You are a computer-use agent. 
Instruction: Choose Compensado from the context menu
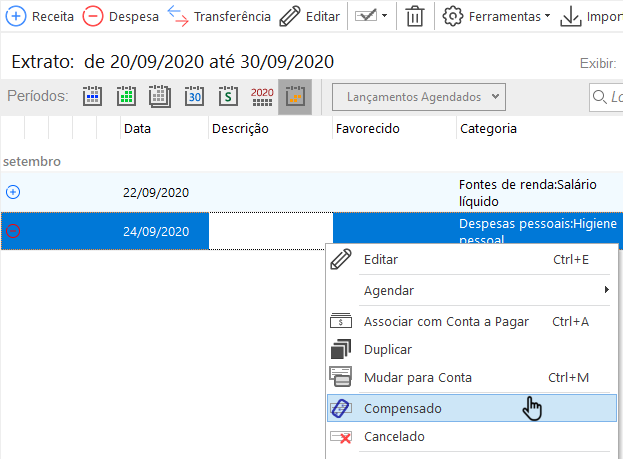click(403, 408)
